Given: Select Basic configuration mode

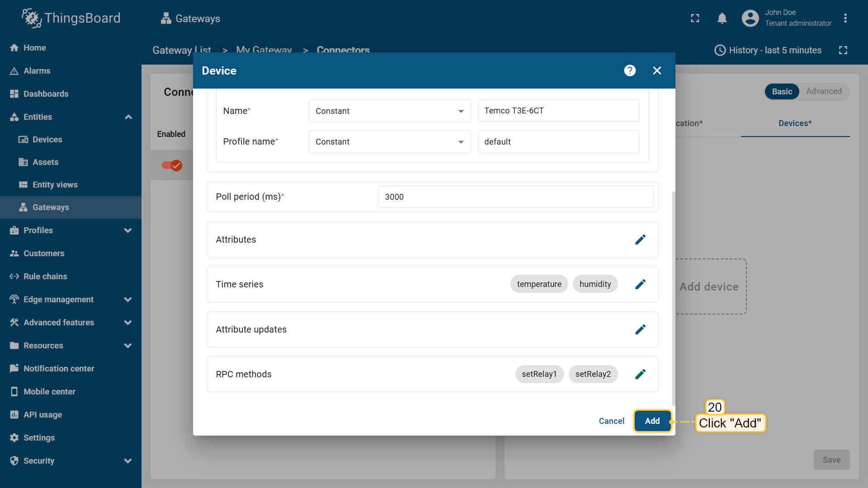Looking at the screenshot, I should tap(782, 91).
